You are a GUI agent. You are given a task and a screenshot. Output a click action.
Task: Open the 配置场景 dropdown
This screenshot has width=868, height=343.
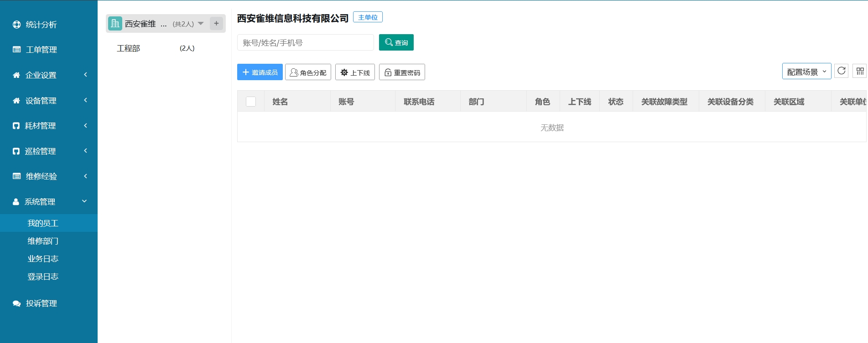pyautogui.click(x=806, y=72)
